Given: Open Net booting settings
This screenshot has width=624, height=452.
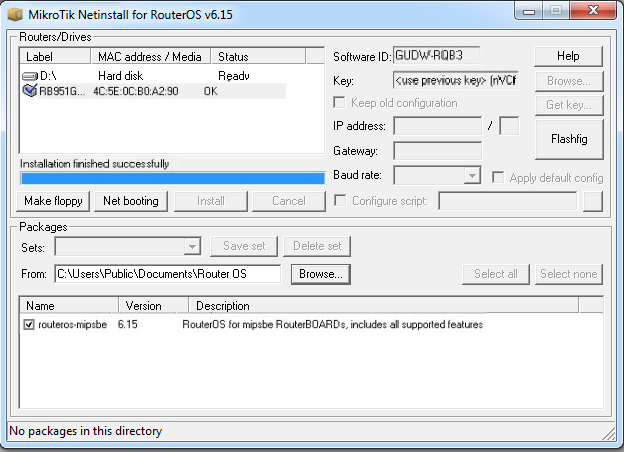Looking at the screenshot, I should [x=131, y=201].
